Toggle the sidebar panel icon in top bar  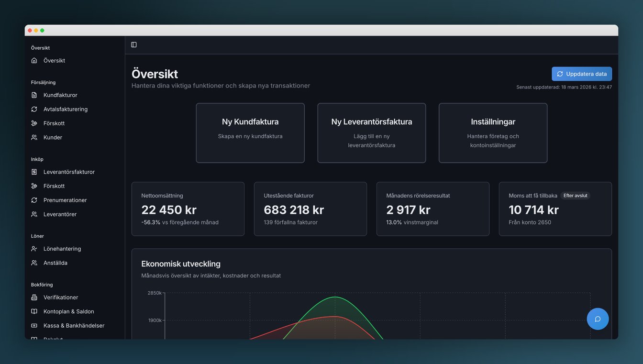pos(134,44)
